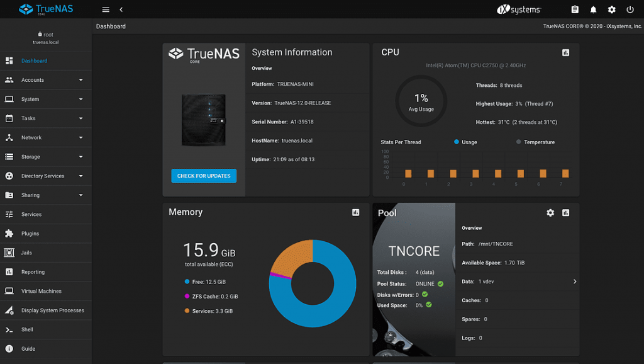Expand the Sharing menu arrow
The image size is (644, 364).
tap(81, 195)
